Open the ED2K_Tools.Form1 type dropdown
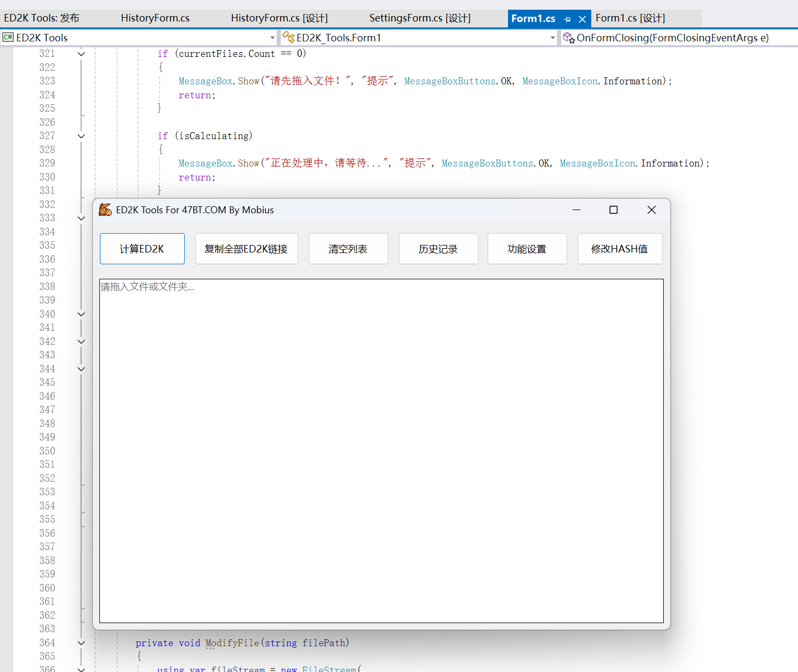This screenshot has width=798, height=672. 553,38
